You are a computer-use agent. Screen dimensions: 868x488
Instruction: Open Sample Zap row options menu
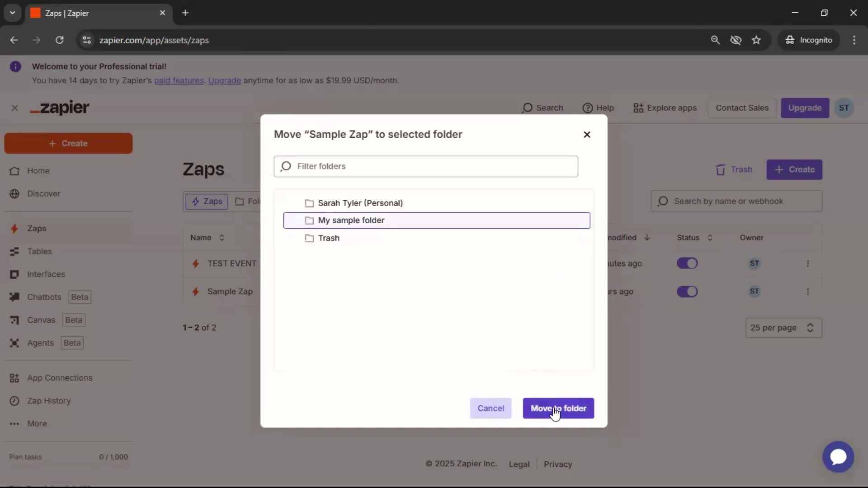808,291
